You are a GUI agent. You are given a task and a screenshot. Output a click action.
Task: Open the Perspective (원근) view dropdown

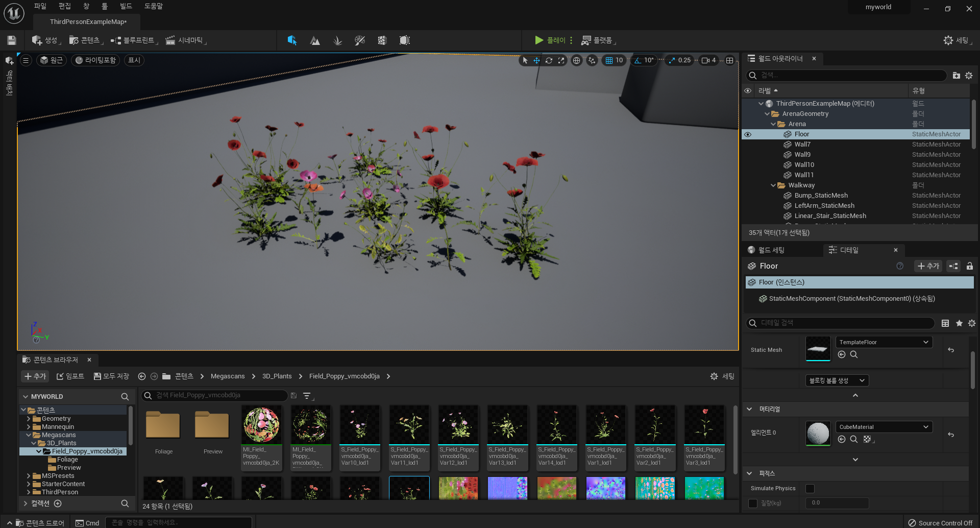click(x=52, y=60)
